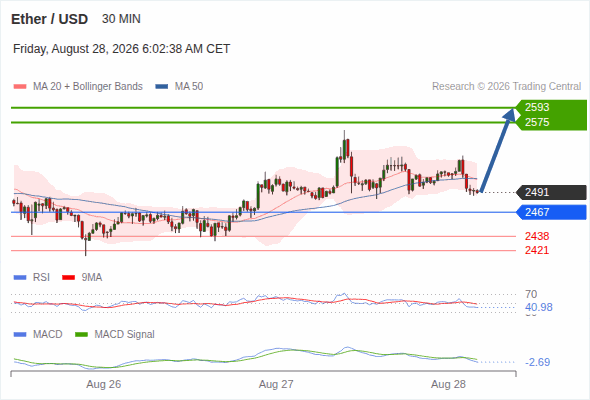This screenshot has height=400, width=590.
Task: Click the MACD legend blue swatch
Action: [20, 335]
